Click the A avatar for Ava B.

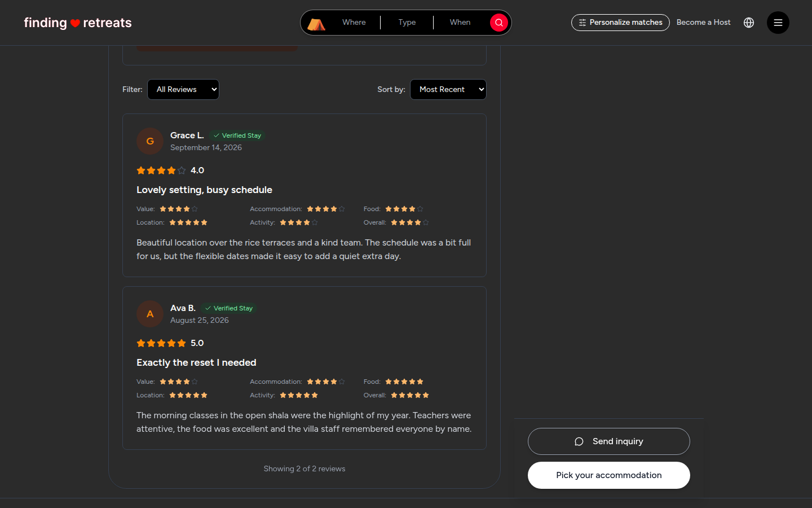[x=150, y=314]
